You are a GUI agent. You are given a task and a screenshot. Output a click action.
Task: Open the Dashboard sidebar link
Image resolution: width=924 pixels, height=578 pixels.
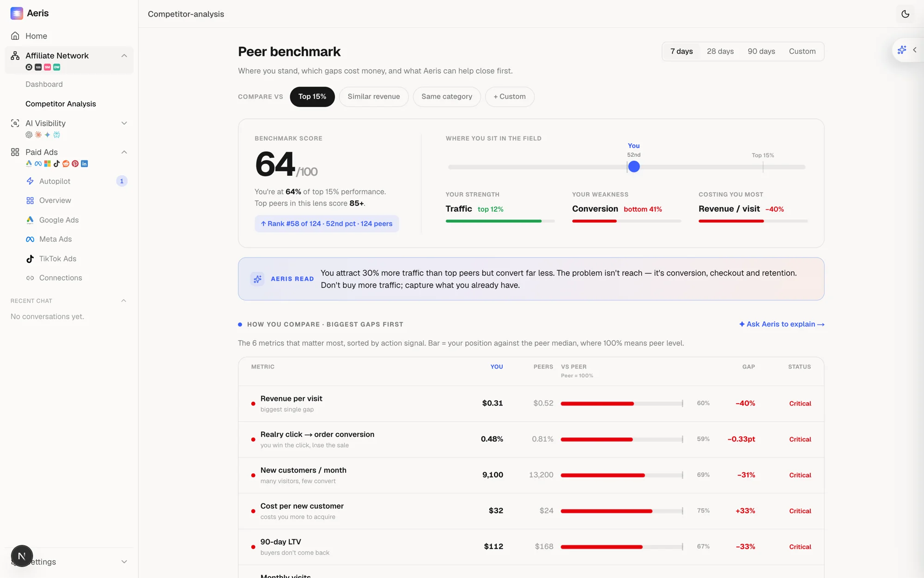(44, 84)
